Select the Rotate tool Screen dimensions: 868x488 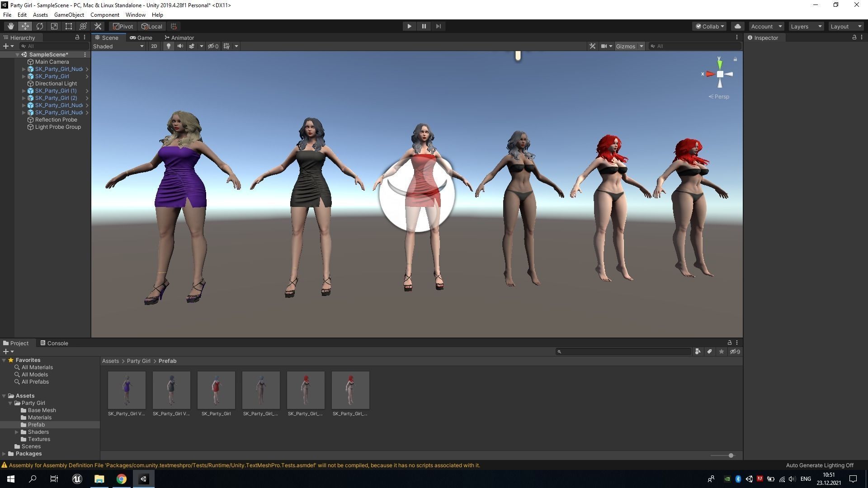pyautogui.click(x=40, y=26)
